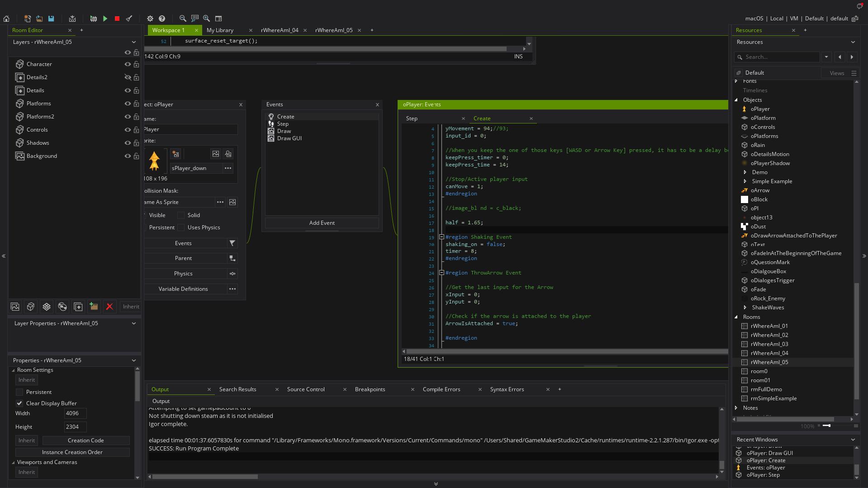
Task: Expand the Demo folder in Objects
Action: (x=745, y=172)
